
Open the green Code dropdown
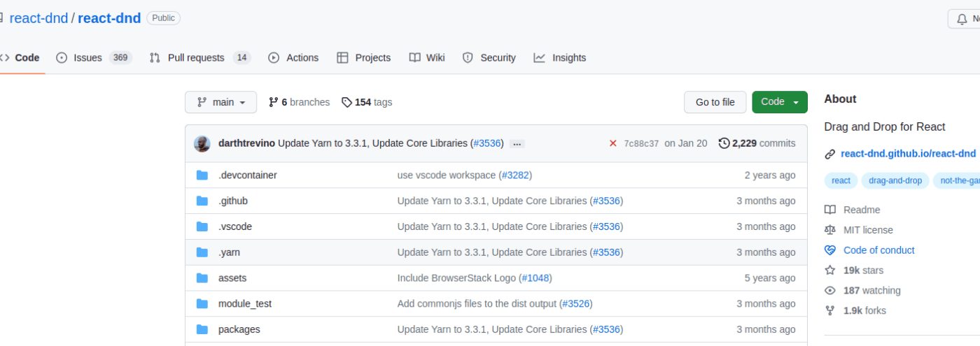pyautogui.click(x=779, y=102)
